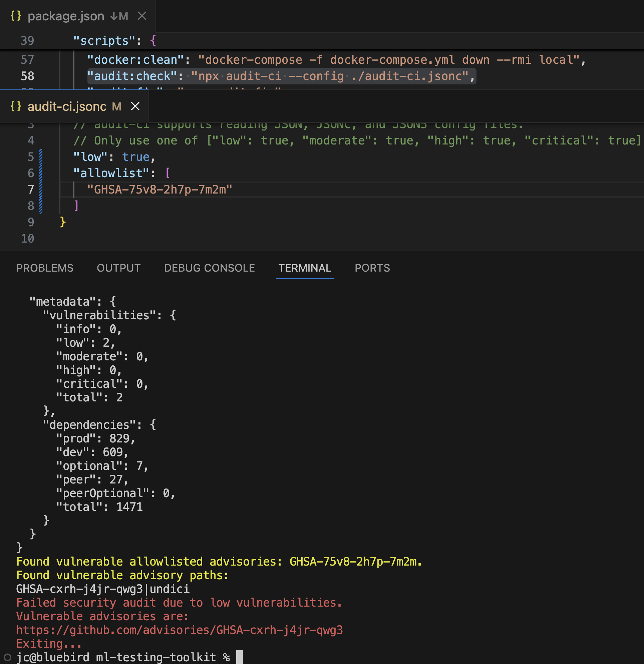Click the closing bracket on line 8

[76, 206]
